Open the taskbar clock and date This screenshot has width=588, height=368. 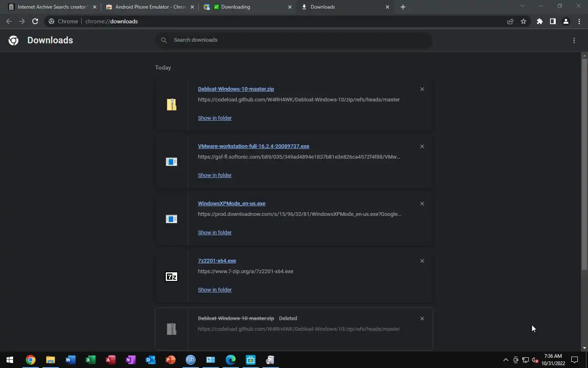(553, 360)
